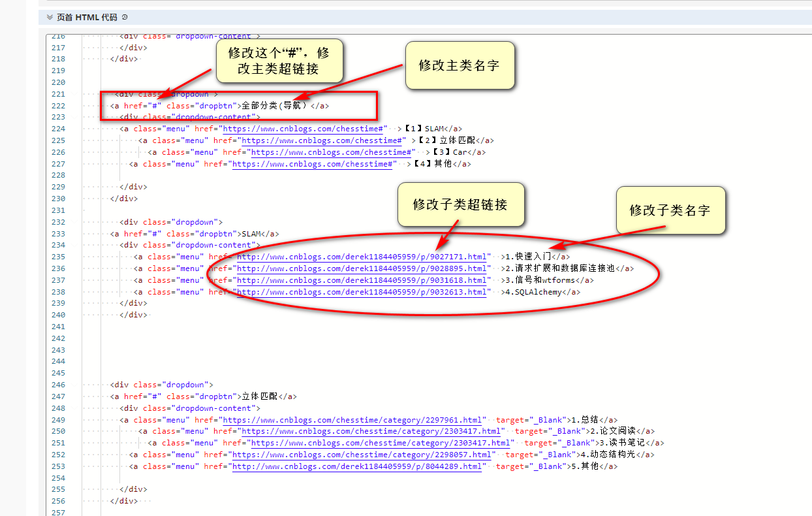Screen dimensions: 812x516
Task: Click the 4.SQLAlchemy text
Action: point(533,292)
